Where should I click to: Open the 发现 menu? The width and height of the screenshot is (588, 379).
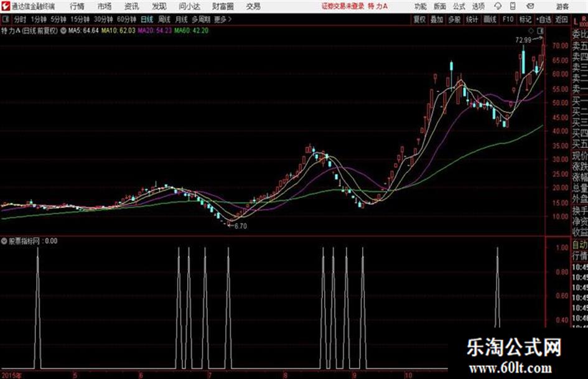(x=159, y=6)
